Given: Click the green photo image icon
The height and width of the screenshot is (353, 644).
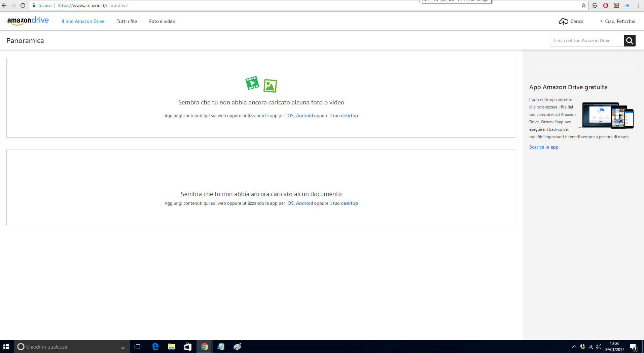Looking at the screenshot, I should (x=270, y=86).
